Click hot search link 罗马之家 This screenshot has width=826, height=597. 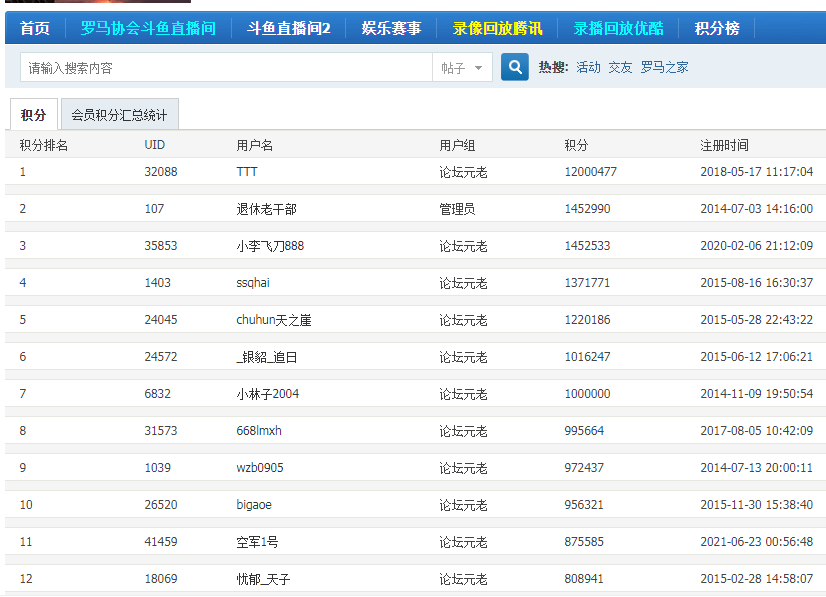pos(664,67)
